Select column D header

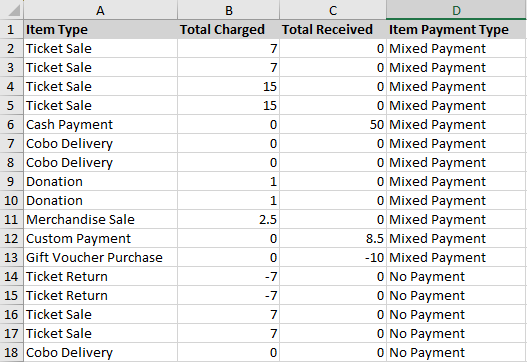point(456,10)
